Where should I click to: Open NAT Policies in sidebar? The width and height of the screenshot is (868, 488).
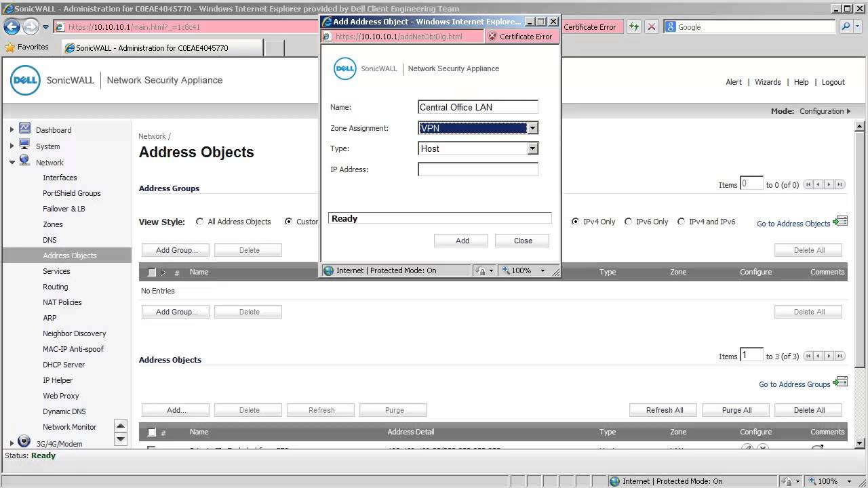[62, 302]
